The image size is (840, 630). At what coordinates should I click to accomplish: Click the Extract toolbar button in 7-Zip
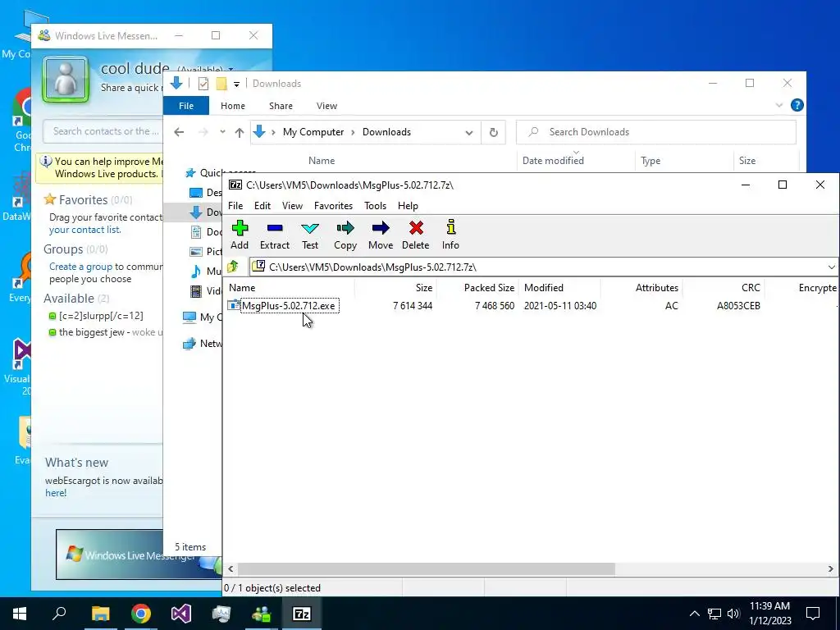click(274, 235)
